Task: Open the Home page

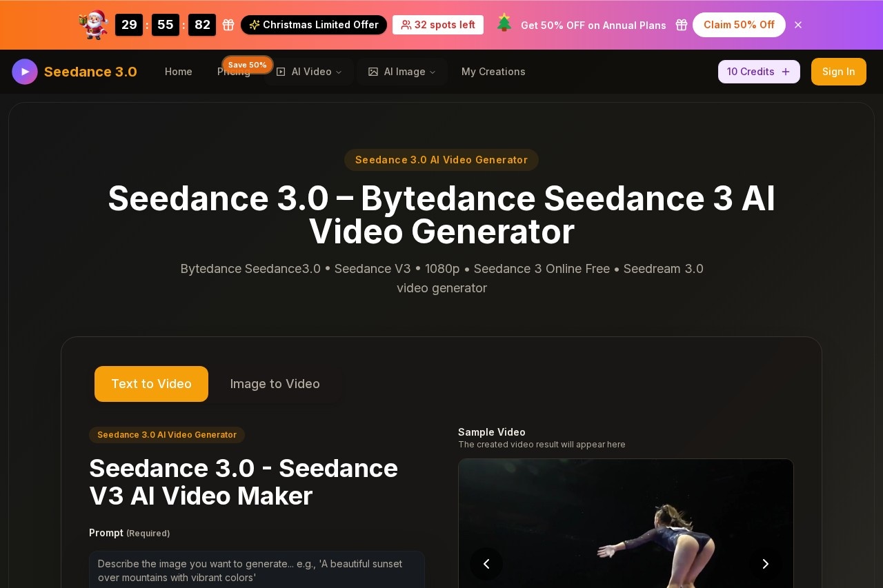Action: [x=179, y=72]
